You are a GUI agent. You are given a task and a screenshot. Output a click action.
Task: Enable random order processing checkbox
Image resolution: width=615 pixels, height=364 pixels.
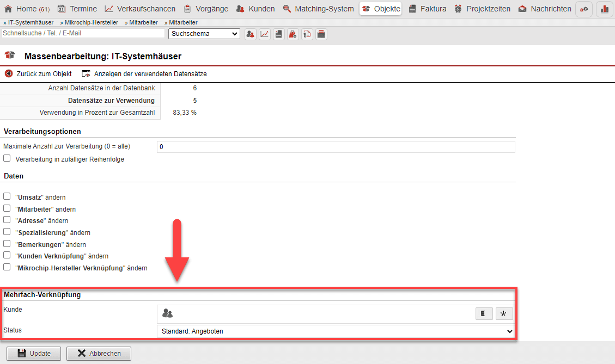point(7,158)
